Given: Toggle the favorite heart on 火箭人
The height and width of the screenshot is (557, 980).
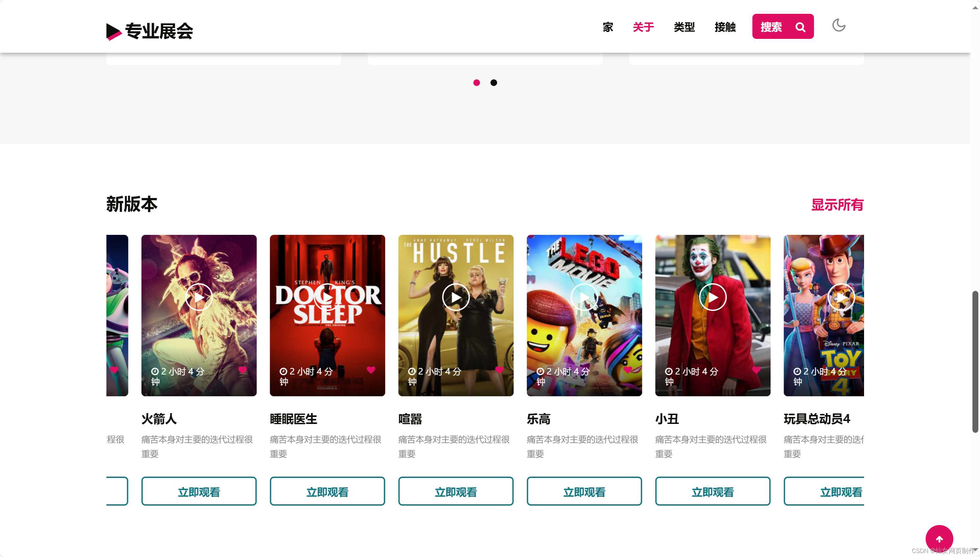Looking at the screenshot, I should 243,370.
